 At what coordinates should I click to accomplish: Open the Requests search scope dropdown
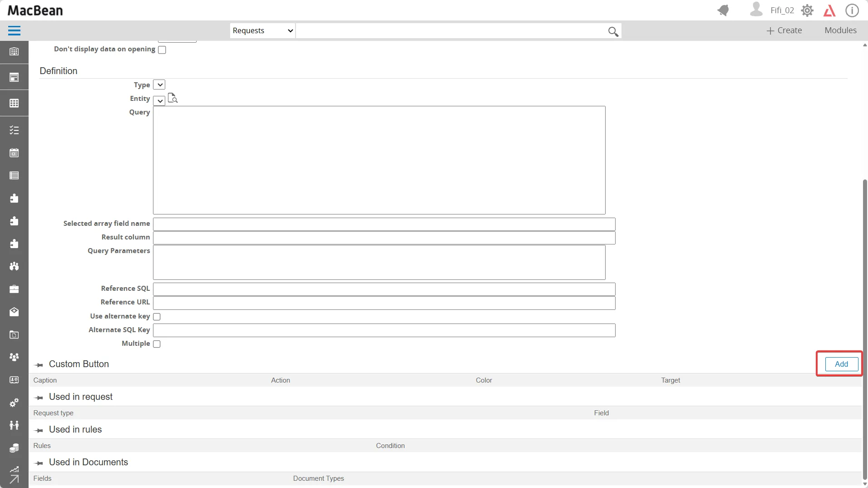[262, 30]
